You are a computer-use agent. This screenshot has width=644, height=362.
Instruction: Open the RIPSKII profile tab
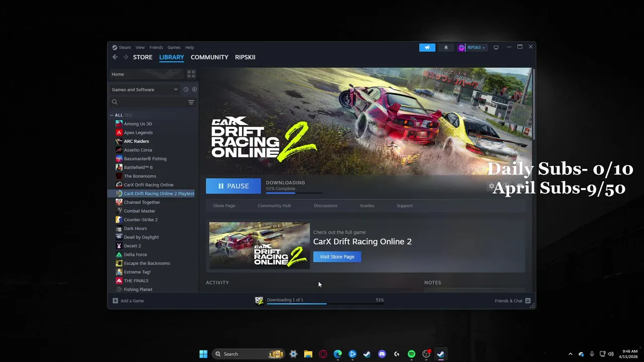tap(245, 57)
